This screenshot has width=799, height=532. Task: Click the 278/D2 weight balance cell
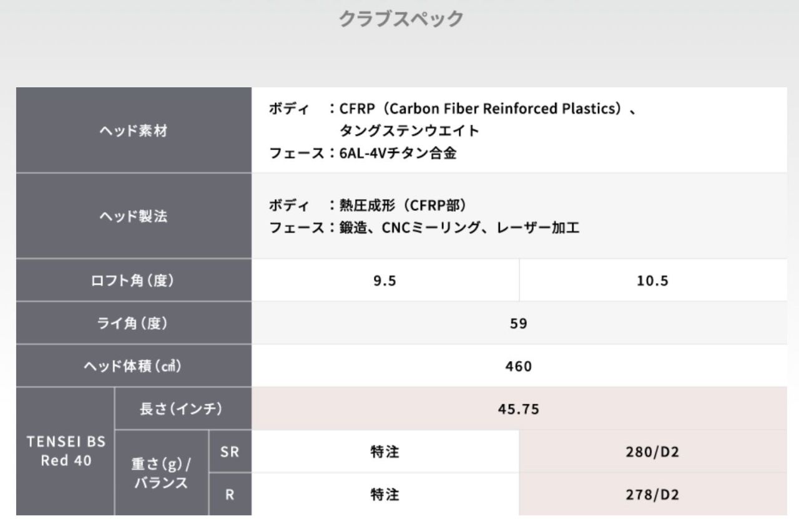[652, 495]
